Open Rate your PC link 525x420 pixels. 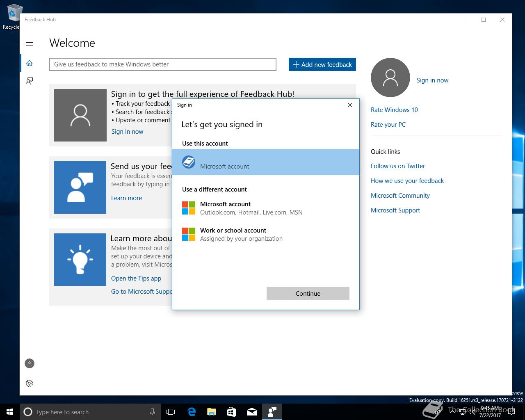pos(388,125)
